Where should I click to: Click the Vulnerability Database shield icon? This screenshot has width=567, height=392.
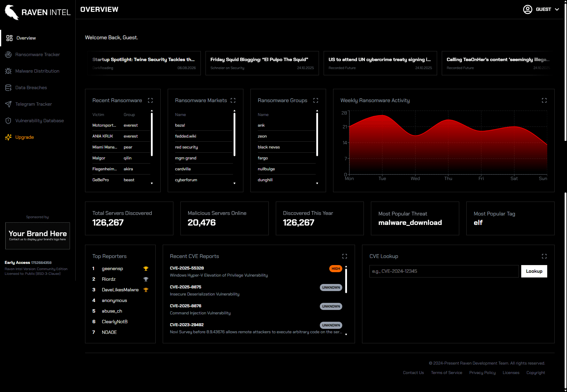pos(8,121)
